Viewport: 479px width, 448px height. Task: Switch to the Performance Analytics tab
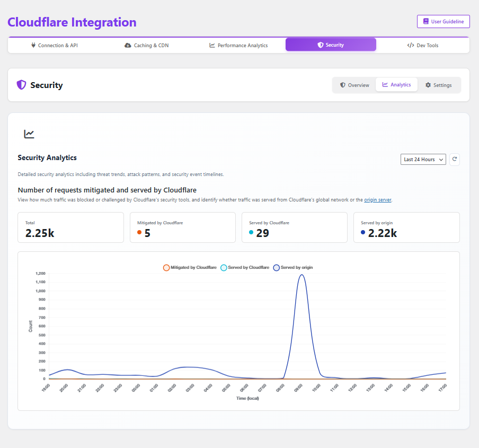coord(238,46)
